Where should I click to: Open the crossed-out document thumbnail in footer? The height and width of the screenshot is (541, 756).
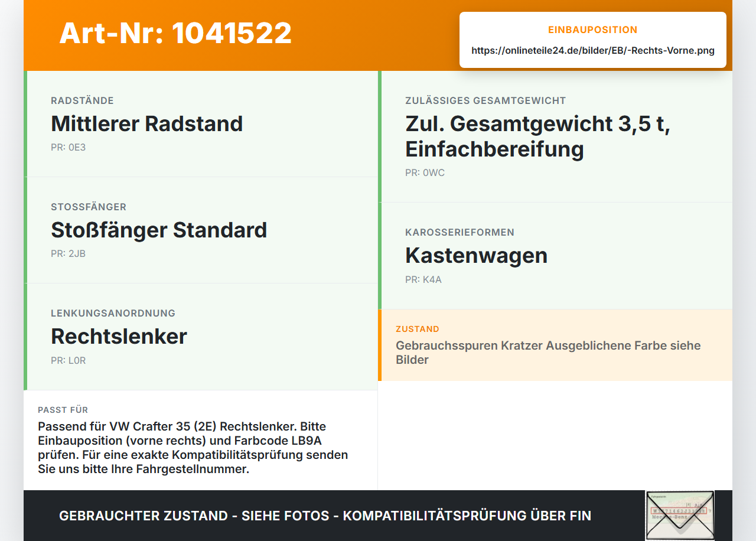click(680, 515)
